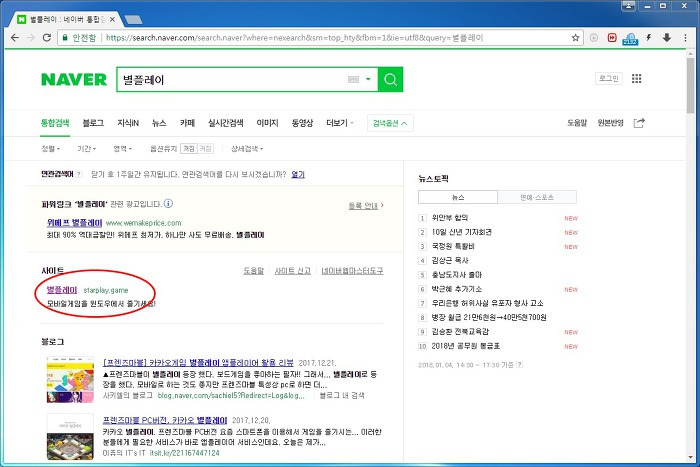Open the 뉴스 search tab
This screenshot has height=467, width=700.
(x=159, y=123)
